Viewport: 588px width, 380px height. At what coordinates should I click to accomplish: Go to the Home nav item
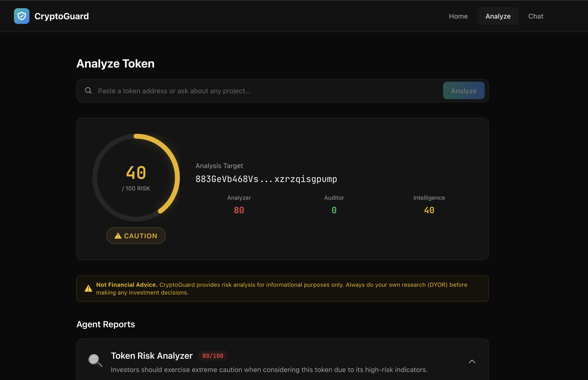(x=458, y=16)
